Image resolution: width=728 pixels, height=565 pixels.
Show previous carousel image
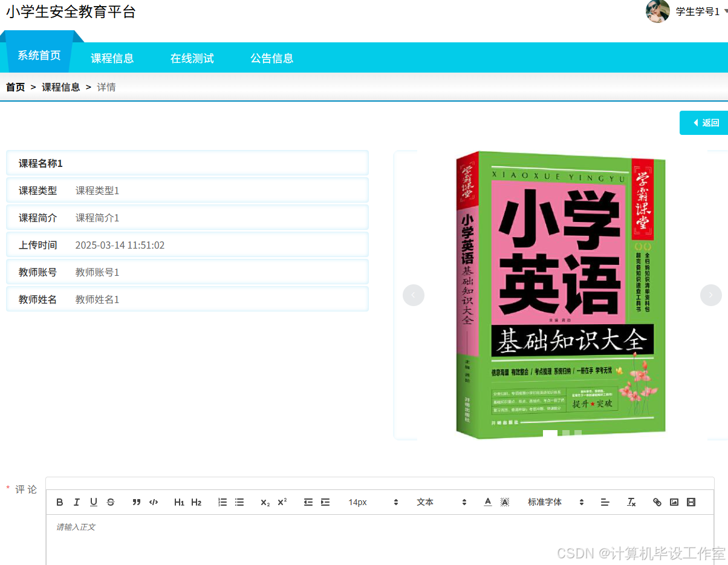[414, 295]
